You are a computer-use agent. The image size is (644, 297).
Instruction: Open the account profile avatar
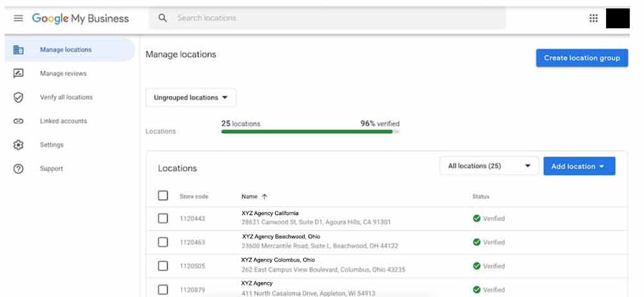click(x=618, y=19)
